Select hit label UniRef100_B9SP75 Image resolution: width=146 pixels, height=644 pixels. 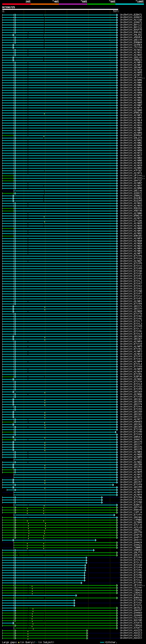tap(131, 30)
